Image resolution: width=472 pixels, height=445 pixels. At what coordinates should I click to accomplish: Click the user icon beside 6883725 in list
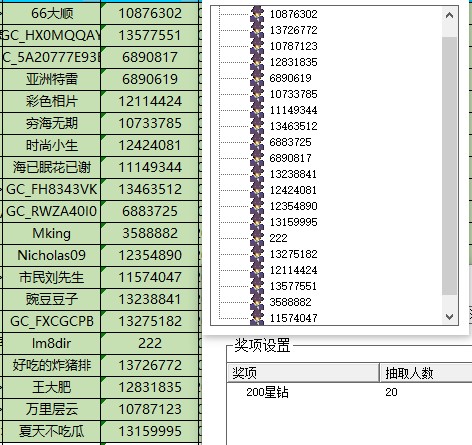pyautogui.click(x=257, y=142)
